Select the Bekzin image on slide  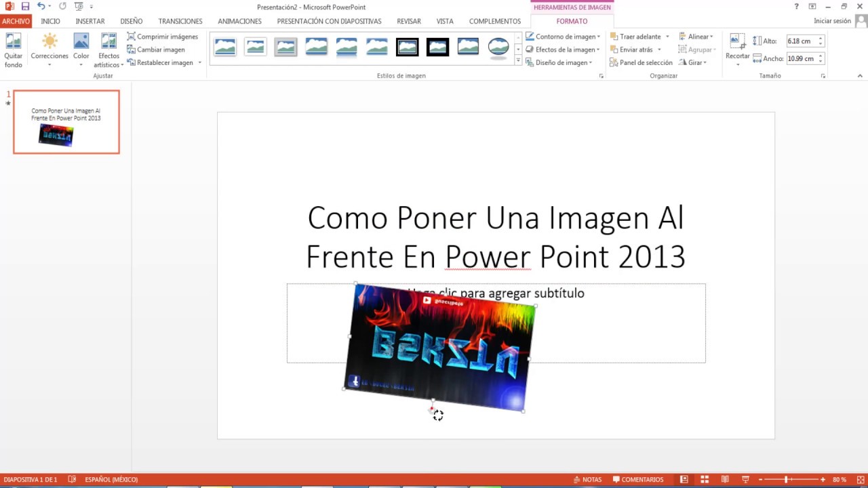[440, 348]
